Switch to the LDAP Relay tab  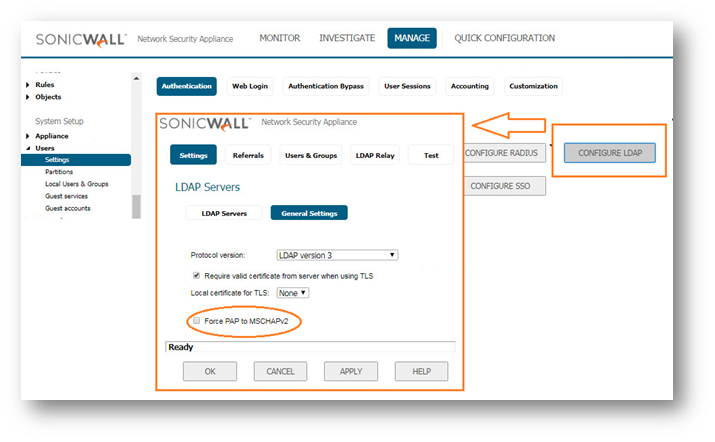click(373, 155)
